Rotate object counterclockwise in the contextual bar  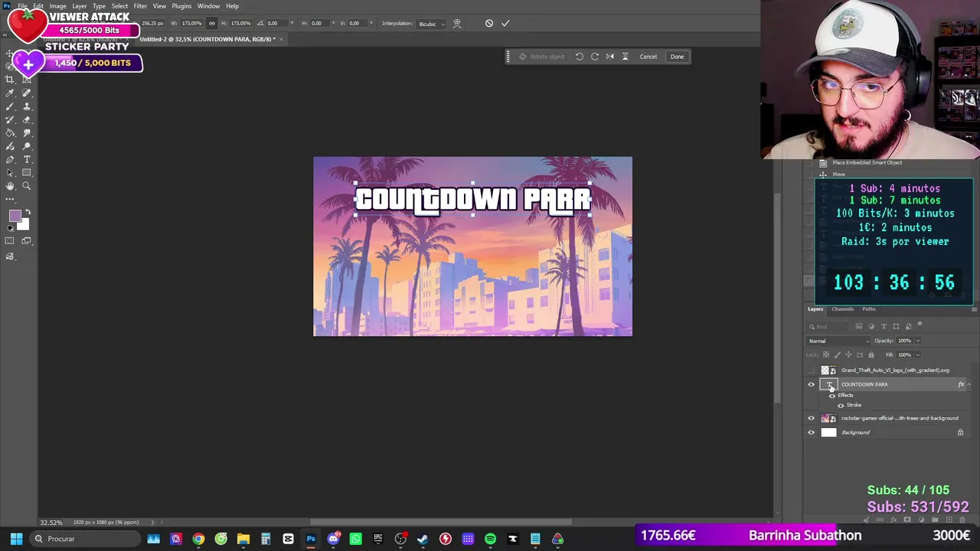click(x=580, y=57)
